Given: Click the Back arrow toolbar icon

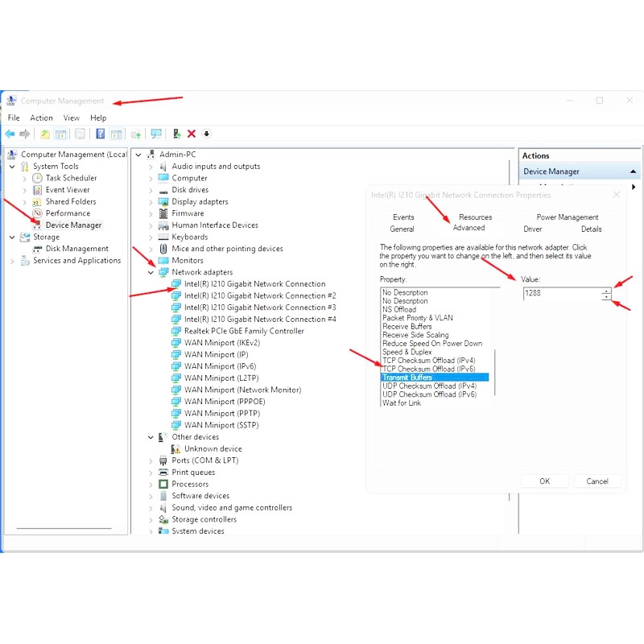Looking at the screenshot, I should click(x=10, y=134).
